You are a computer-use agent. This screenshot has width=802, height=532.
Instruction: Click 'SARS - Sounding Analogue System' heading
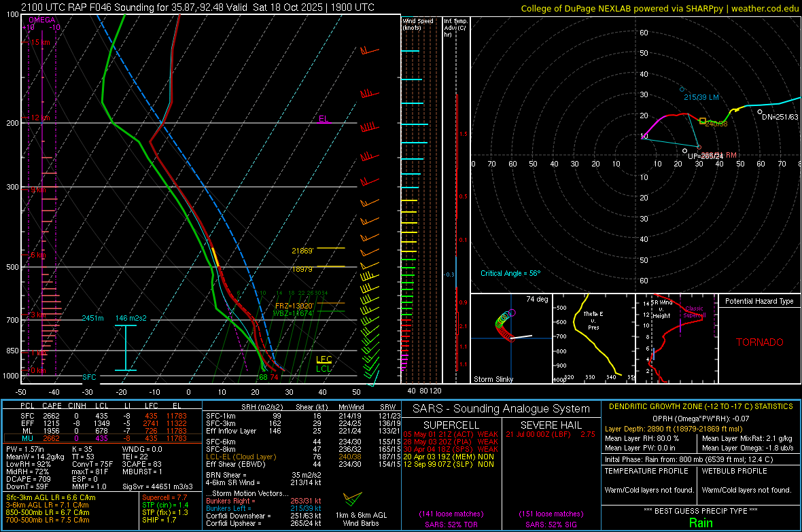pyautogui.click(x=501, y=409)
